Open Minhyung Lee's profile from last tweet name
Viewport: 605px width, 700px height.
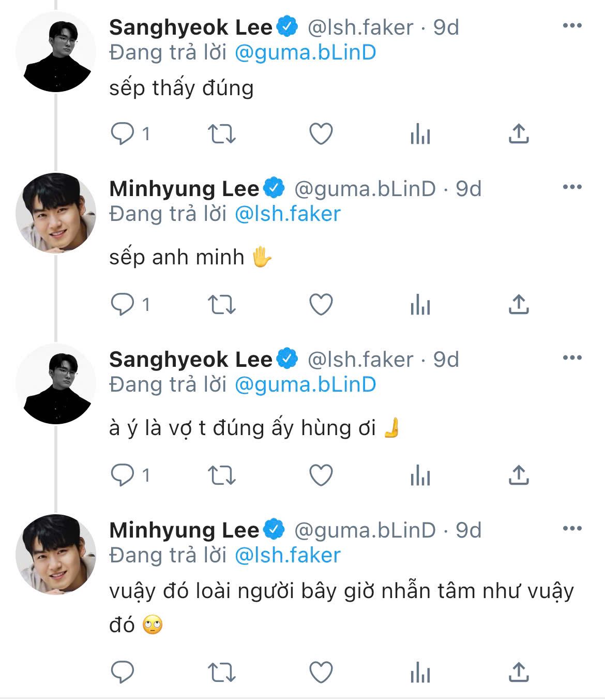point(184,530)
